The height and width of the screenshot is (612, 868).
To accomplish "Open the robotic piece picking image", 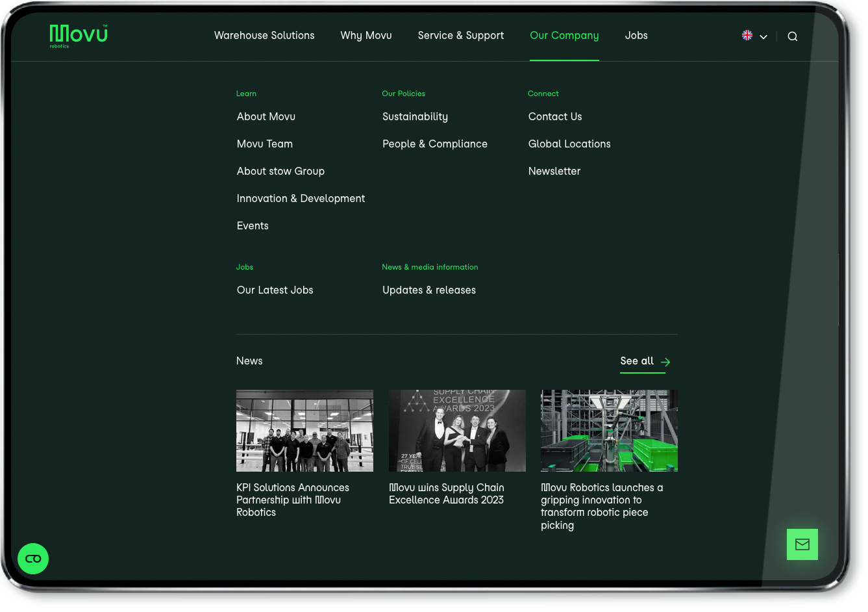I will (609, 431).
